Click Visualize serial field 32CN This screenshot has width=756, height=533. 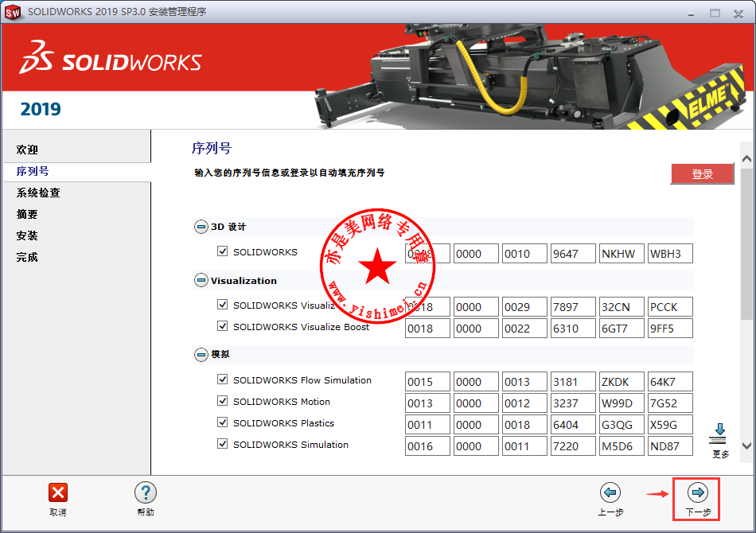point(622,307)
